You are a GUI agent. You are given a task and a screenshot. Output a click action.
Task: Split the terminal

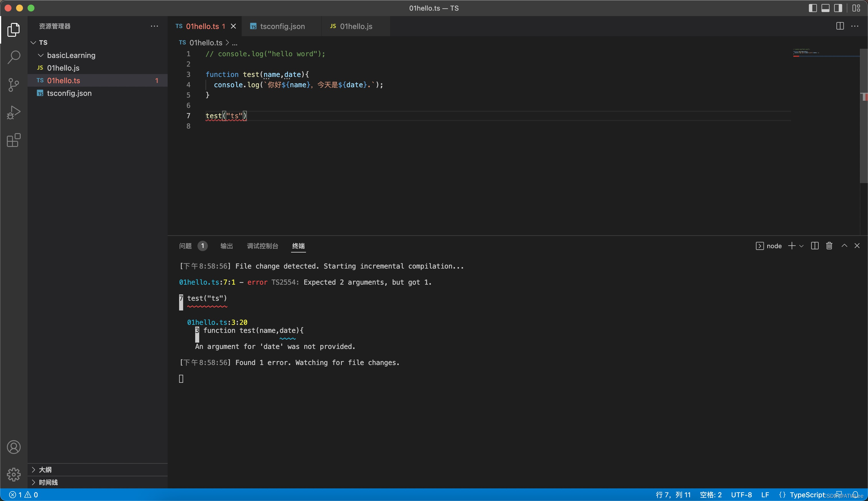[x=815, y=246]
